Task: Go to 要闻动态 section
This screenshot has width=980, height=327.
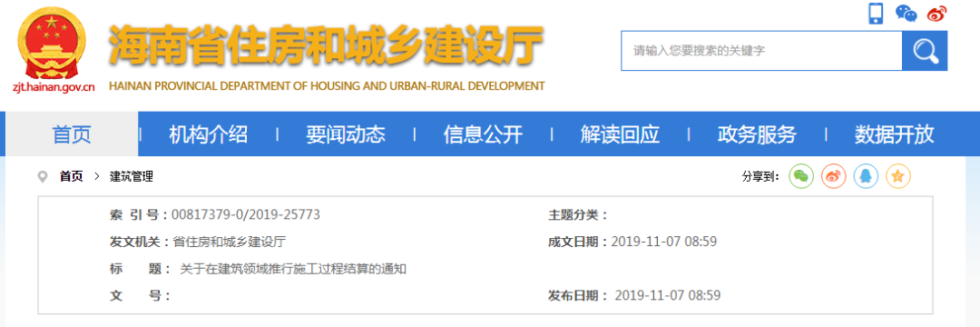Action: [346, 134]
